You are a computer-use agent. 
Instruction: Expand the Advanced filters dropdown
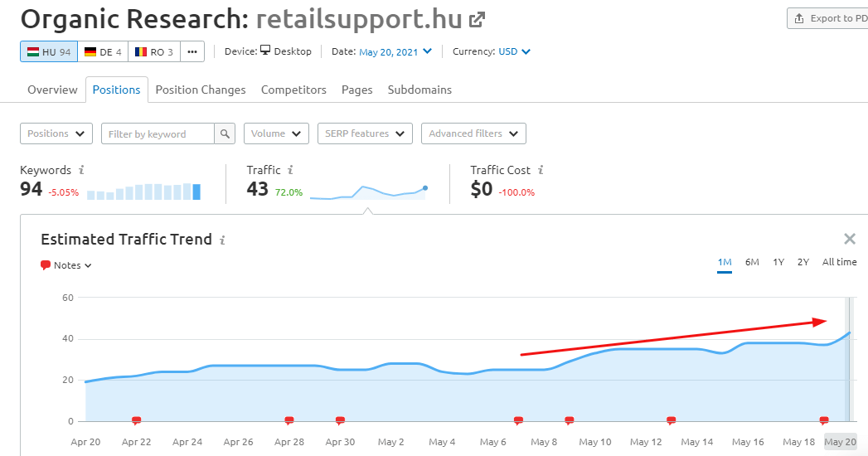pos(473,133)
